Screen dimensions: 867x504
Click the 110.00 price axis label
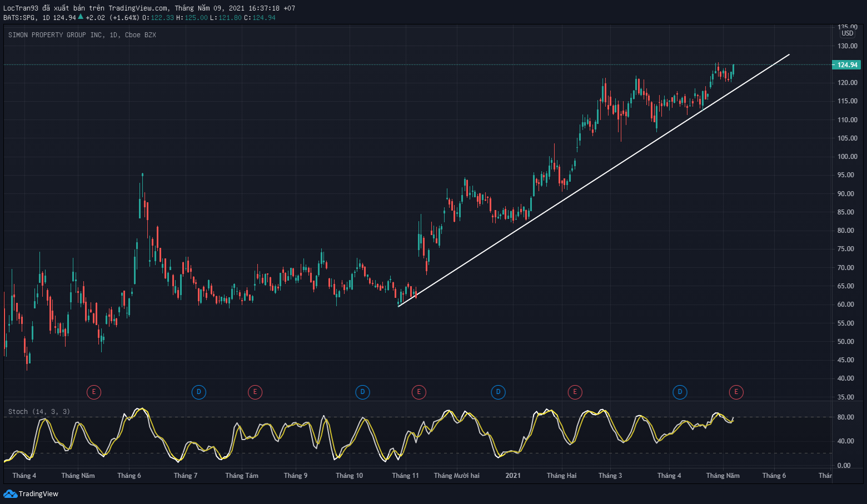[x=848, y=120]
